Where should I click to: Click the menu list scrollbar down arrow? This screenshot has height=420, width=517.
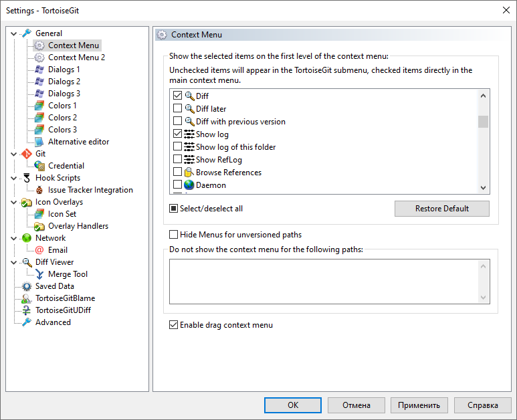click(483, 189)
